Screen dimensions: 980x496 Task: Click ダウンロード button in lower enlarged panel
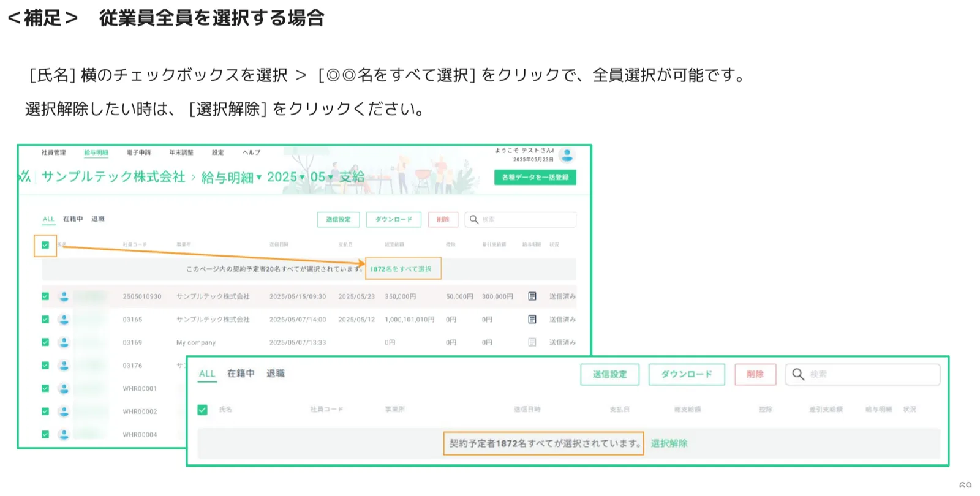pos(687,374)
